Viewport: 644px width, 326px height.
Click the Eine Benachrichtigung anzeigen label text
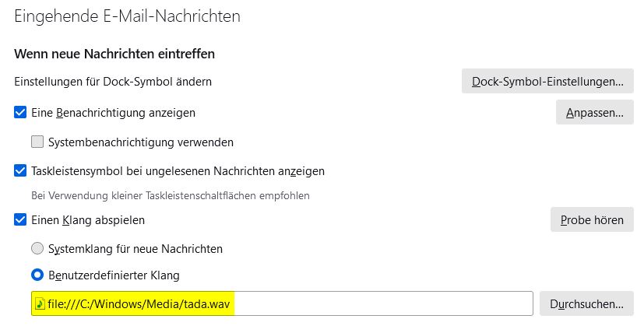click(113, 113)
